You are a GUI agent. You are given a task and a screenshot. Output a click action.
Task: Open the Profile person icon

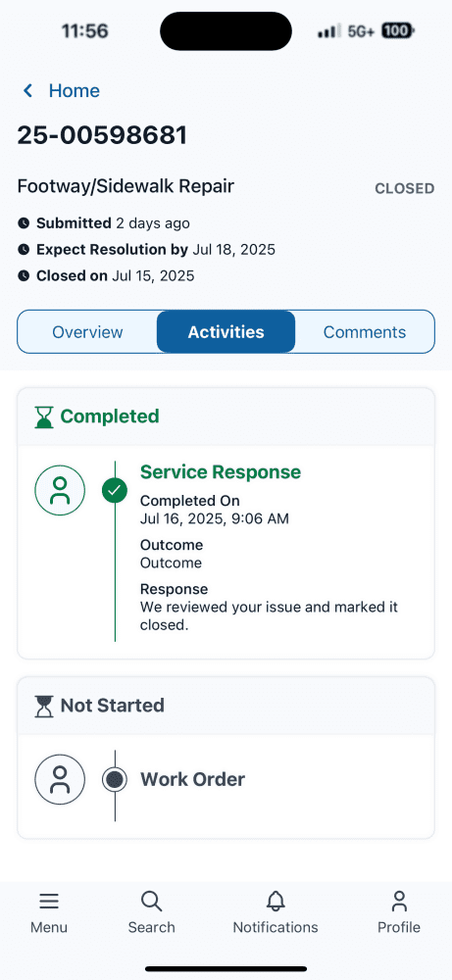tap(399, 902)
